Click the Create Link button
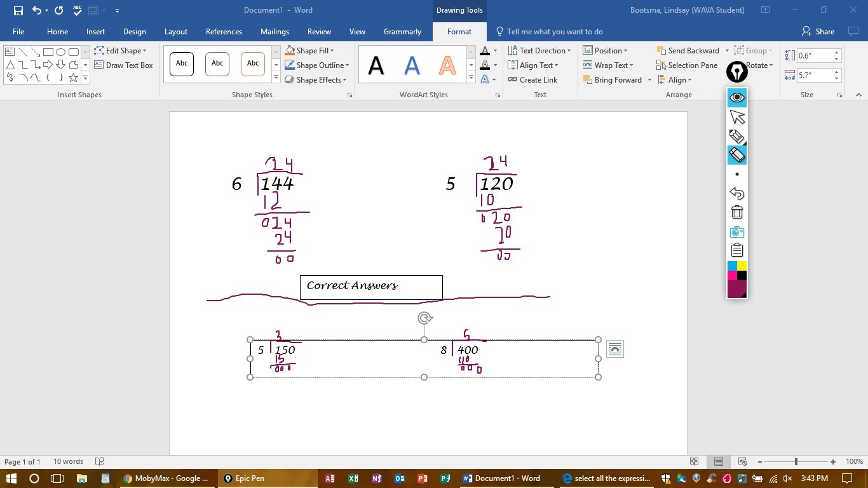Viewport: 868px width, 488px height. [532, 80]
